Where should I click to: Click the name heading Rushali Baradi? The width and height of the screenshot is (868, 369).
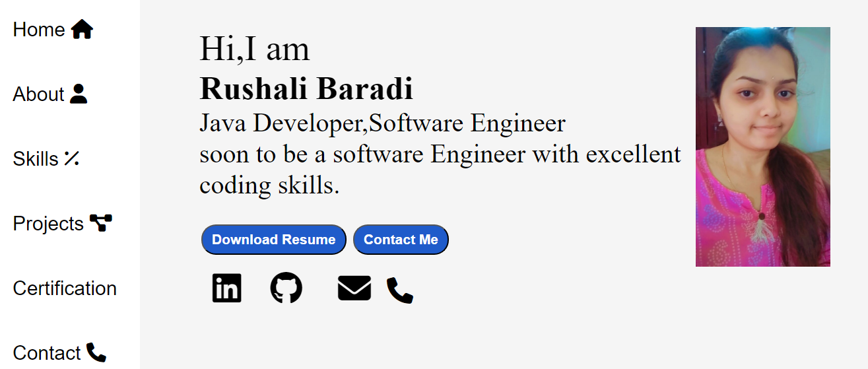pos(306,88)
